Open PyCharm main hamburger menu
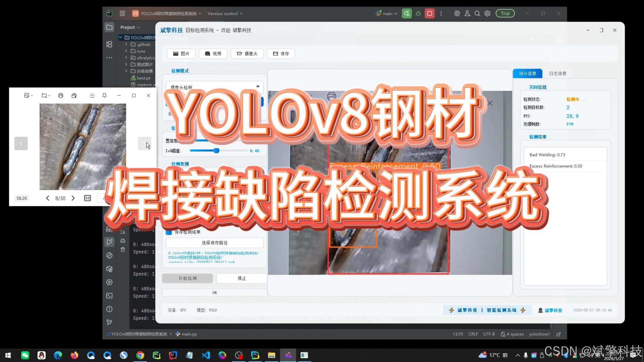The width and height of the screenshot is (644, 362). coord(122,14)
